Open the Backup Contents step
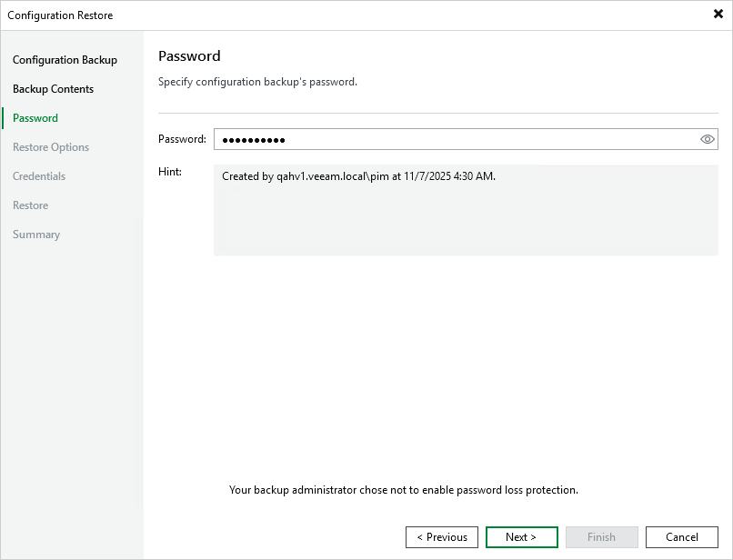Screen dimensions: 733x560 click(x=53, y=89)
